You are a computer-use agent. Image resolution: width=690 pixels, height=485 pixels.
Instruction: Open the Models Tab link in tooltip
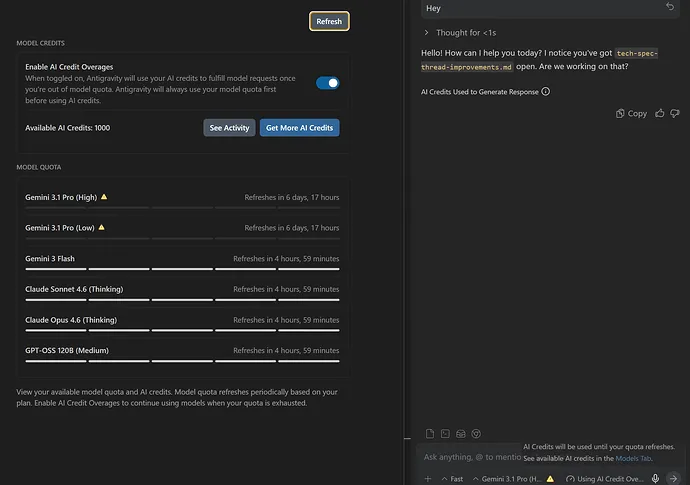(633, 458)
